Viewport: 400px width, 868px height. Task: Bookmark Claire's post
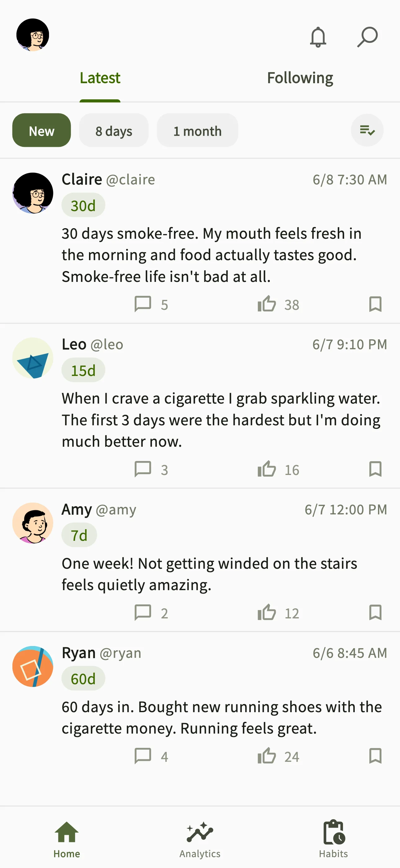click(x=375, y=304)
